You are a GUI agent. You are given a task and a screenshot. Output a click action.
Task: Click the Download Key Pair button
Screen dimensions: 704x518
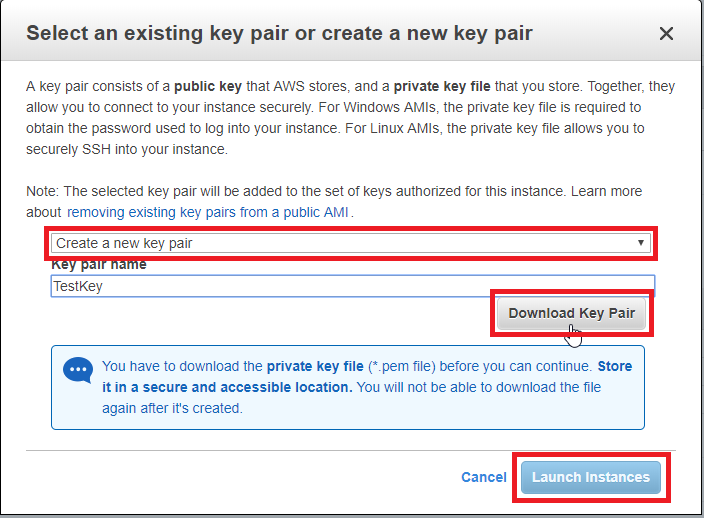(x=572, y=313)
